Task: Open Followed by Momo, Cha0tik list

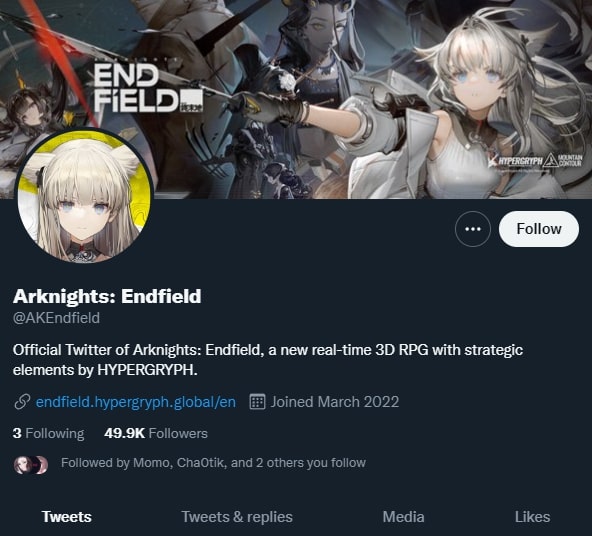Action: point(213,463)
